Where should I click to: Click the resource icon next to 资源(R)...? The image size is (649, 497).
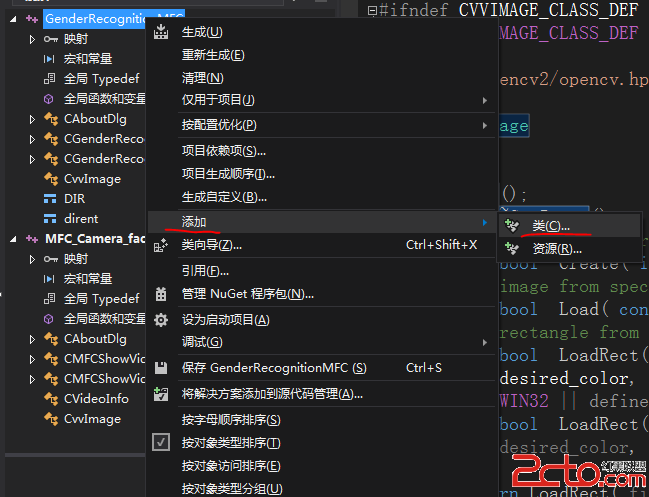(x=512, y=249)
